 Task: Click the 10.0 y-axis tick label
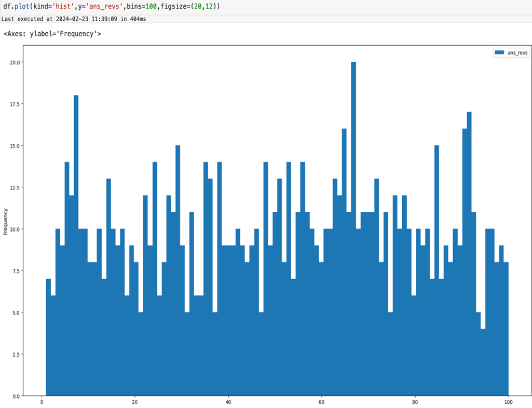[x=15, y=229]
